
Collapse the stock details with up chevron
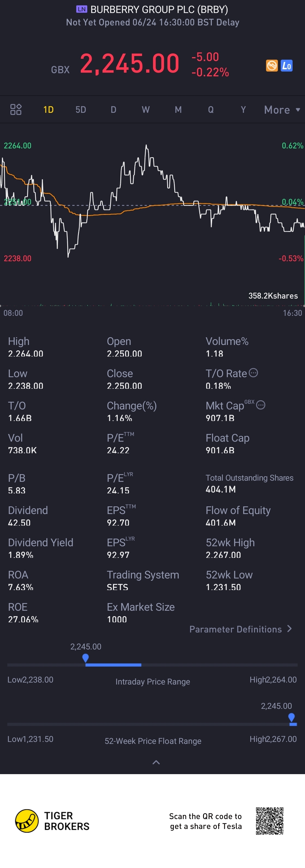(x=156, y=762)
